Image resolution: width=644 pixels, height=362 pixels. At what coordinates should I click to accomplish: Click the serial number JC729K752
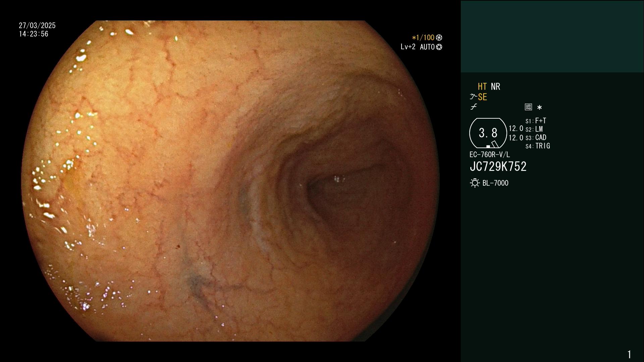[x=498, y=167]
